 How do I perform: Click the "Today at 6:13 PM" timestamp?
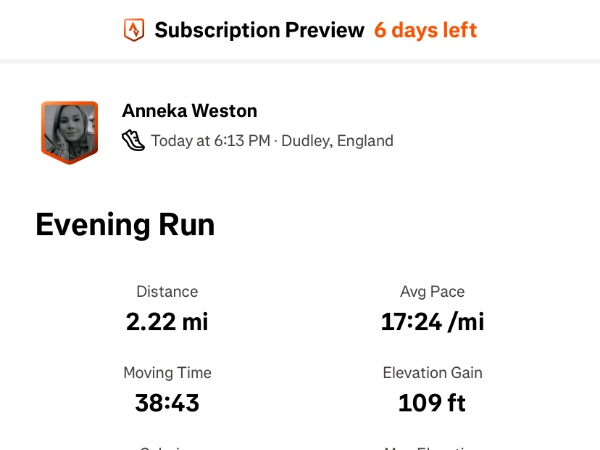(210, 141)
